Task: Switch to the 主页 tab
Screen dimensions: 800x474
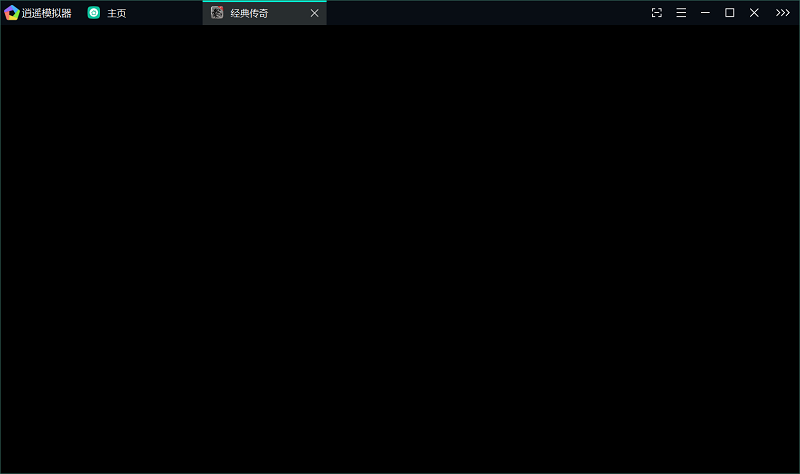Action: coord(117,13)
